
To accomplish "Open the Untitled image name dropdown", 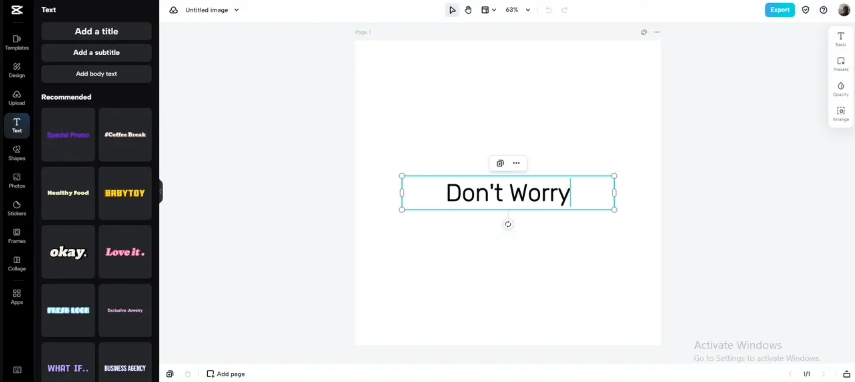I will click(212, 10).
